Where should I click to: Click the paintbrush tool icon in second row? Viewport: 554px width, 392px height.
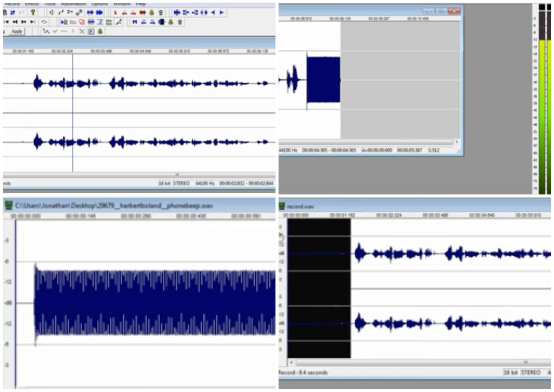click(118, 22)
